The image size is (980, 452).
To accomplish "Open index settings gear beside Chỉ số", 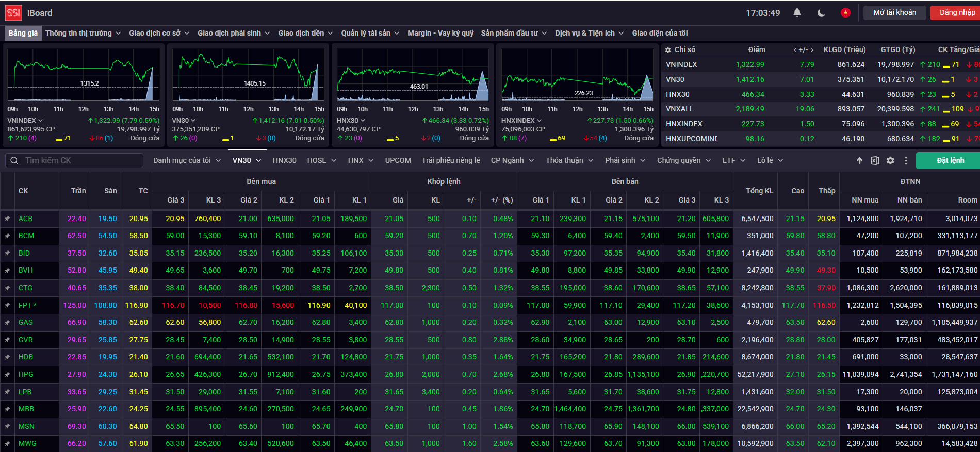I will (668, 50).
